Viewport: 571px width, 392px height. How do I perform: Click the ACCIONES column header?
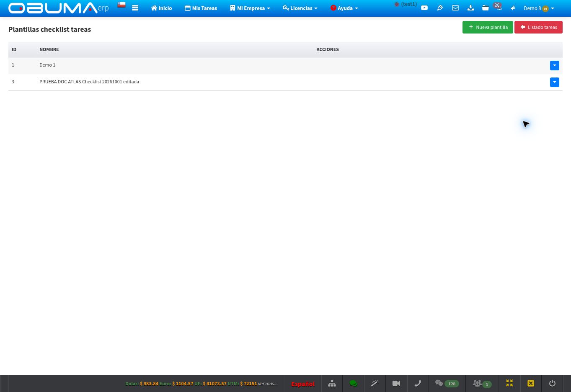tap(328, 49)
